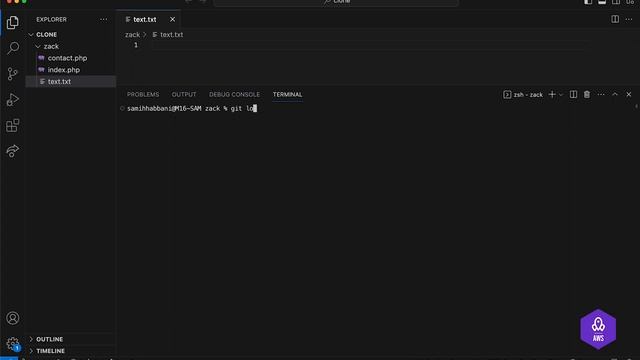Image resolution: width=640 pixels, height=360 pixels.
Task: Open editor more actions ellipsis
Action: coord(629,19)
